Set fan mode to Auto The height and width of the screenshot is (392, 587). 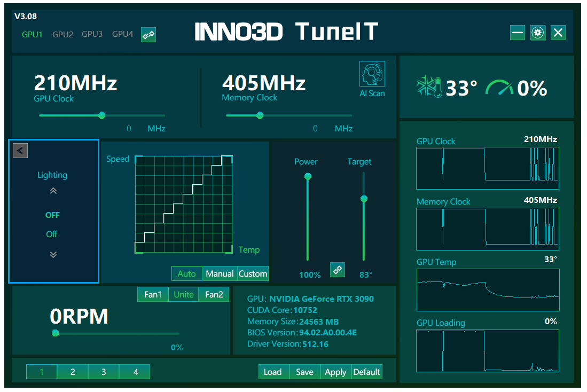pos(187,273)
